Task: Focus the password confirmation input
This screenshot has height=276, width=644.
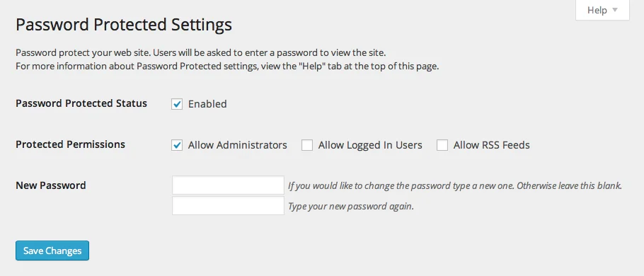Action: click(228, 206)
